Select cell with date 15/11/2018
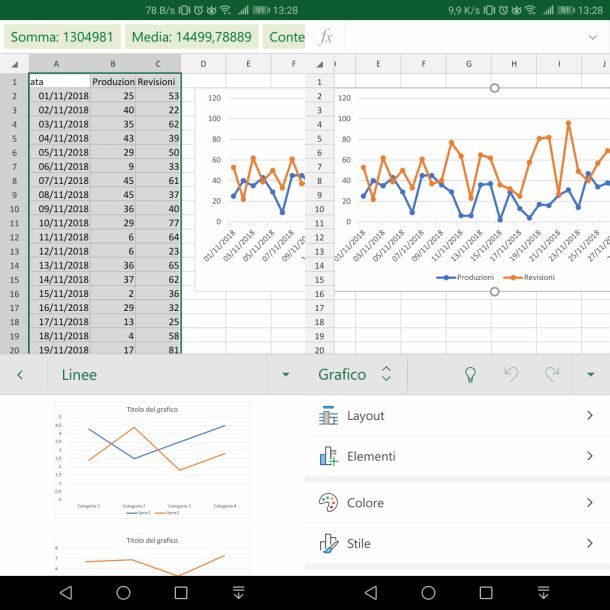 [x=60, y=294]
